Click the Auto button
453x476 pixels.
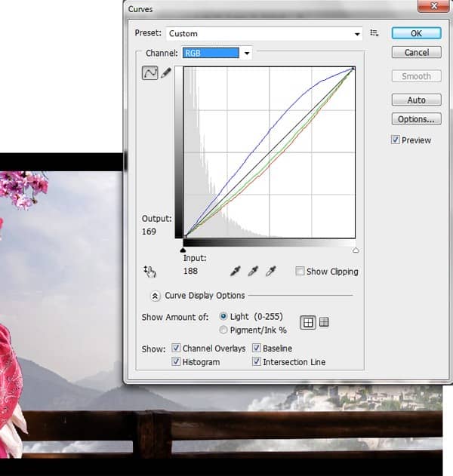pyautogui.click(x=416, y=100)
